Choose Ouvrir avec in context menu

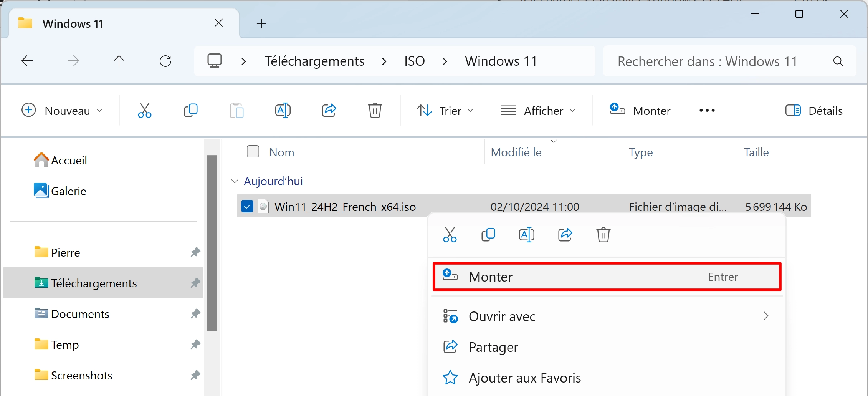point(607,316)
